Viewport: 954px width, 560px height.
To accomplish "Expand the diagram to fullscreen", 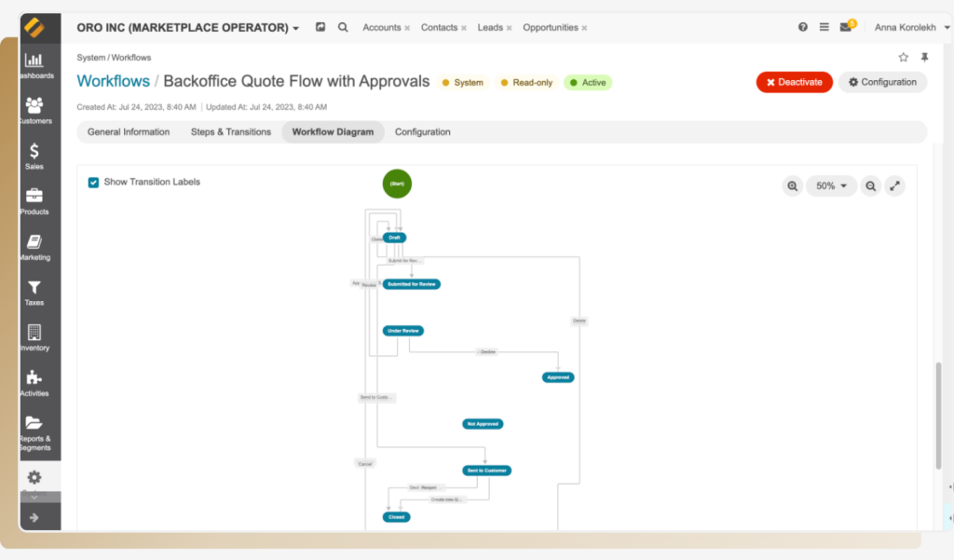I will [x=894, y=186].
